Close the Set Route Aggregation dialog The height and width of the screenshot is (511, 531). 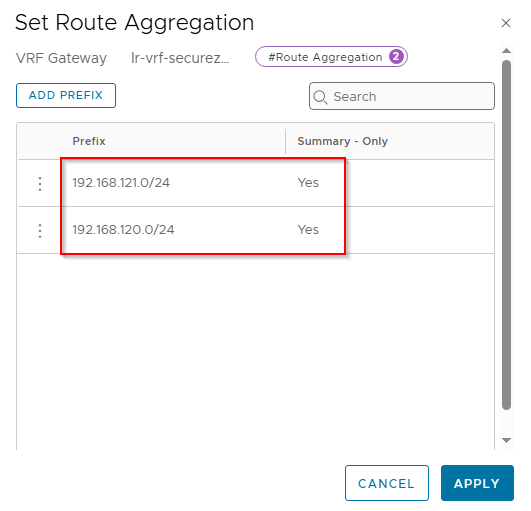(506, 23)
